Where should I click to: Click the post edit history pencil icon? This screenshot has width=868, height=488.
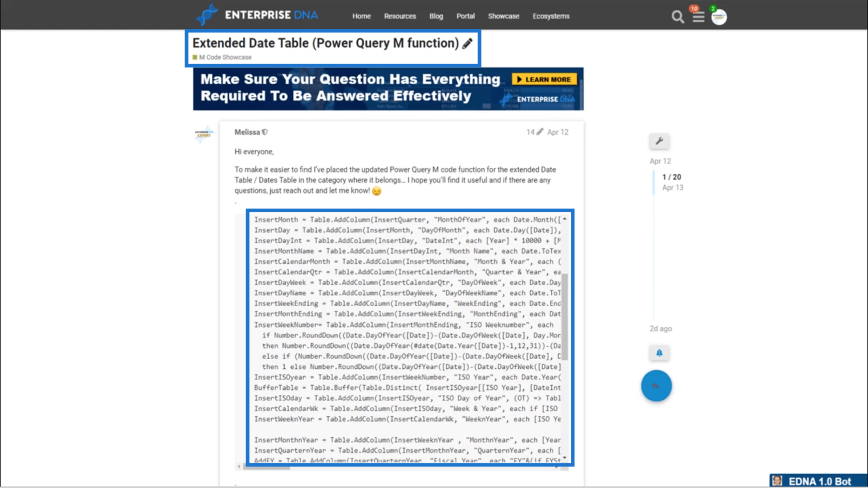click(539, 132)
